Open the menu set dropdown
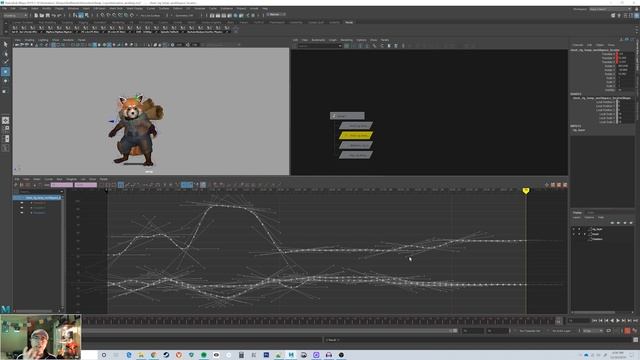This screenshot has width=640, height=360. (15, 16)
